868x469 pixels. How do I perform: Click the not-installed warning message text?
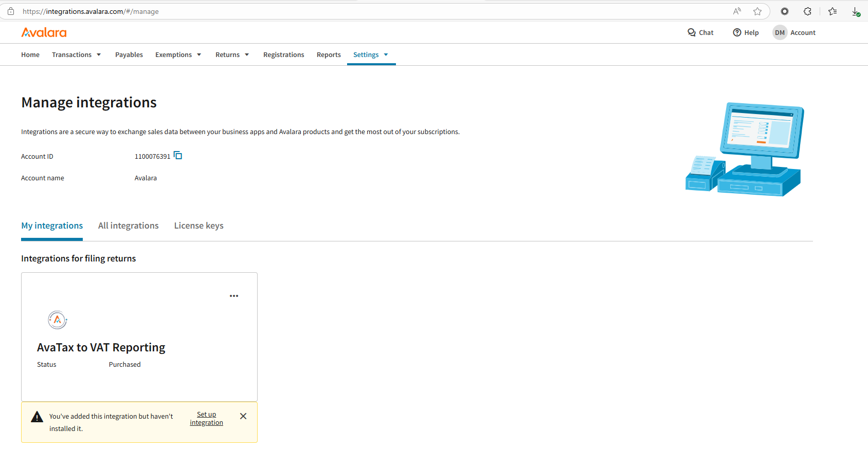click(111, 422)
